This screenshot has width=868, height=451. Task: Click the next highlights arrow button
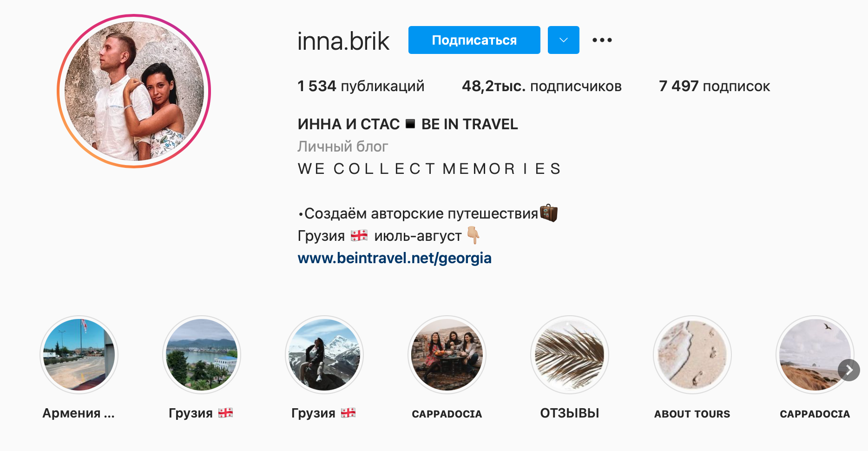coord(849,370)
